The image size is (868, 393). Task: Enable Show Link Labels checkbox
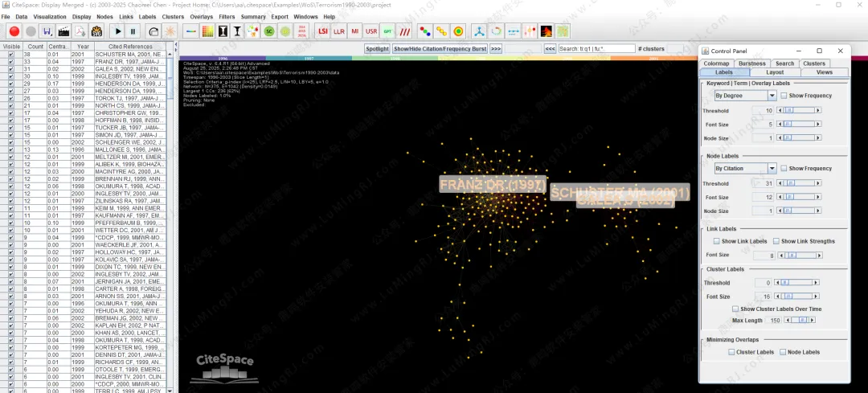(717, 241)
